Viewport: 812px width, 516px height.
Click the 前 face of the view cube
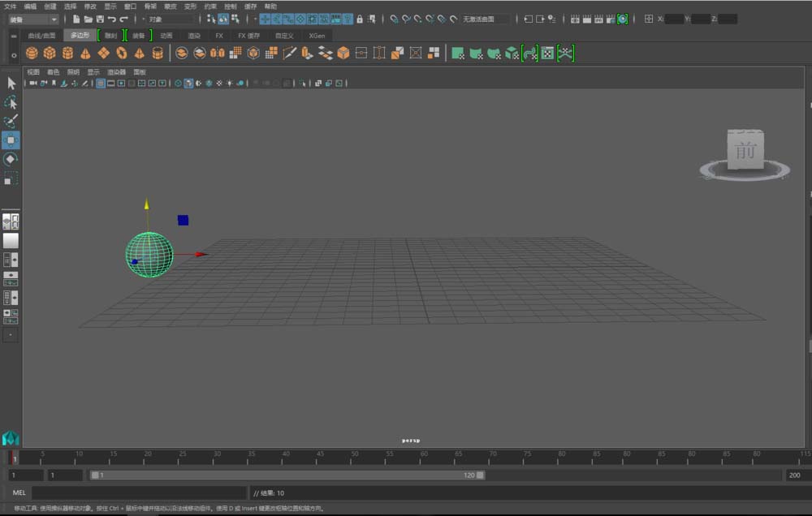[745, 151]
